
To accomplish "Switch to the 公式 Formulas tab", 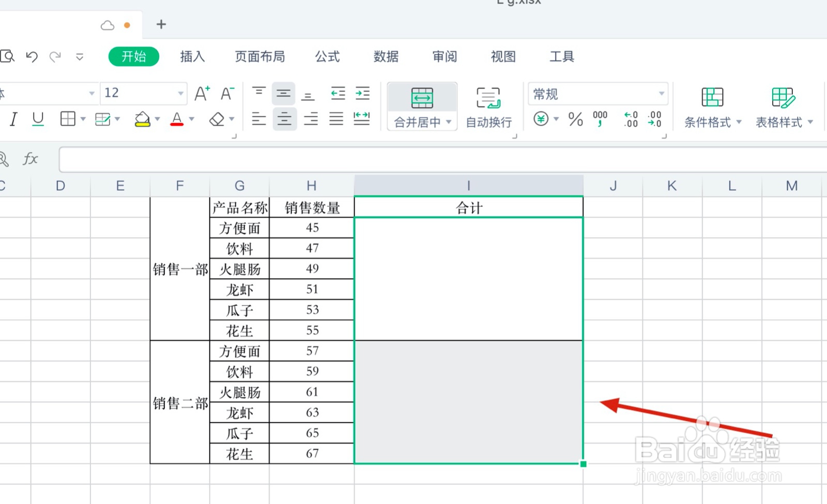I will [x=328, y=56].
